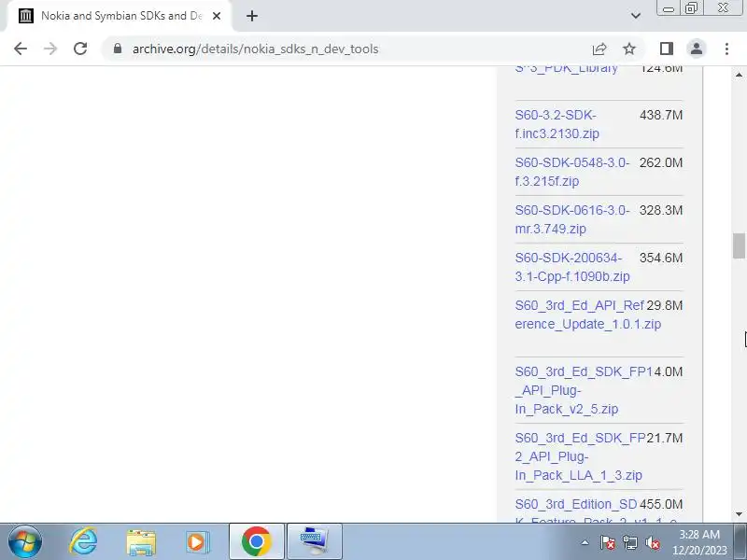Image resolution: width=747 pixels, height=560 pixels.
Task: Click the 438.7M file size text
Action: coord(661,115)
